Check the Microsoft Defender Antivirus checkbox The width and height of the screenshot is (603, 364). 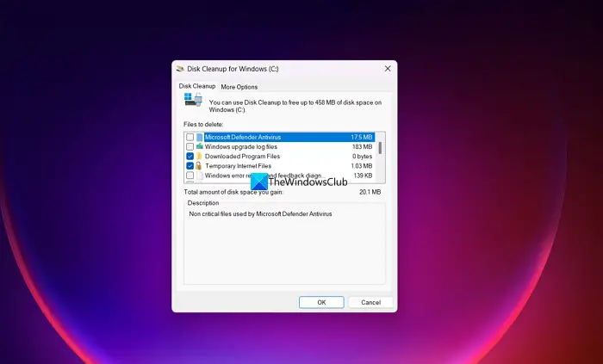click(190, 137)
